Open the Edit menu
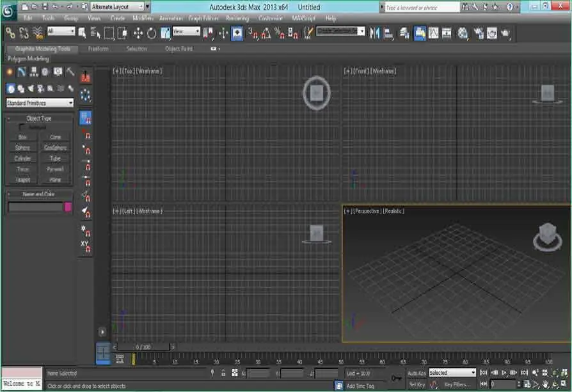572x392 pixels. pos(28,18)
